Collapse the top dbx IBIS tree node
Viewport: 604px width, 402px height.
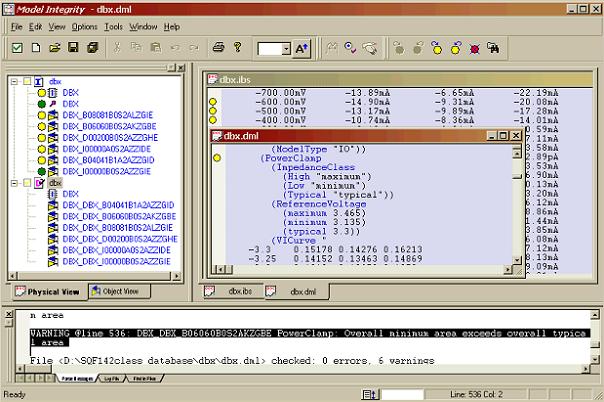tap(14, 82)
